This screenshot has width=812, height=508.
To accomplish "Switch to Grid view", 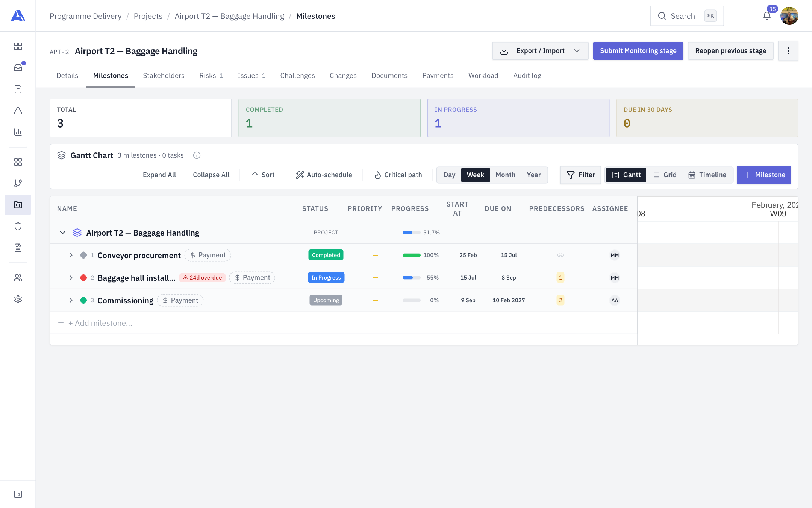I will click(x=664, y=175).
